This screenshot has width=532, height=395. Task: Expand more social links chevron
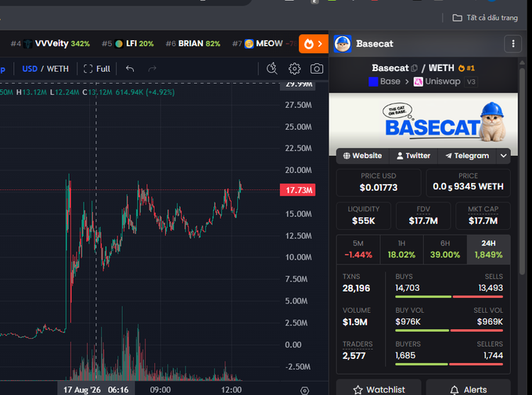504,156
